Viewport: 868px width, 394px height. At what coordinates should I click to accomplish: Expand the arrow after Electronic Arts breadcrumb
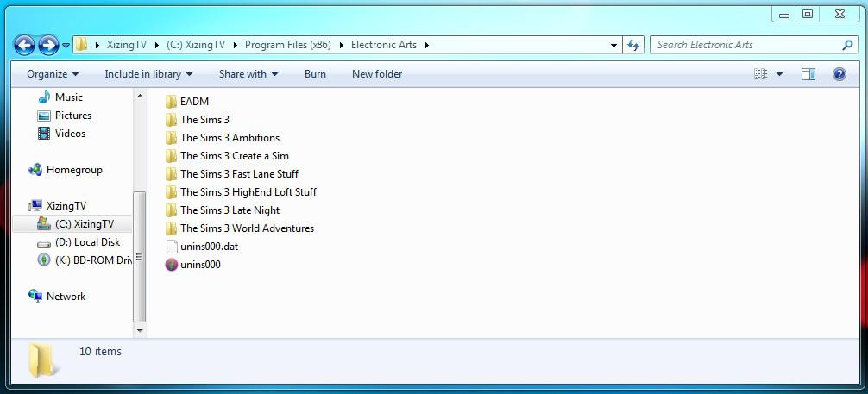(427, 46)
